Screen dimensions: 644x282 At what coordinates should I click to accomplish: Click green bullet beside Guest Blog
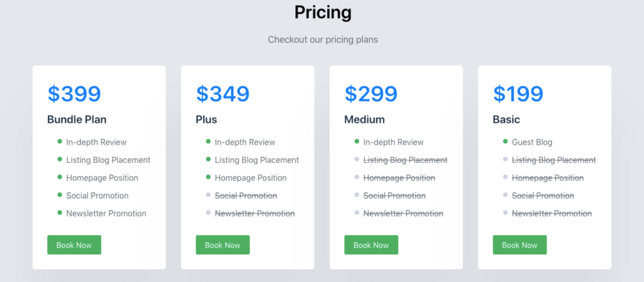click(x=505, y=142)
